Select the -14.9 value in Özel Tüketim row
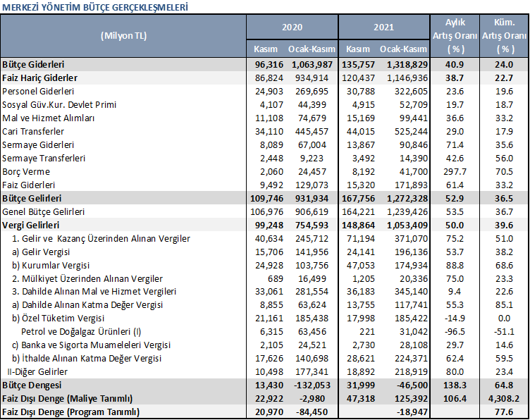The height and width of the screenshot is (420, 530). [455, 319]
